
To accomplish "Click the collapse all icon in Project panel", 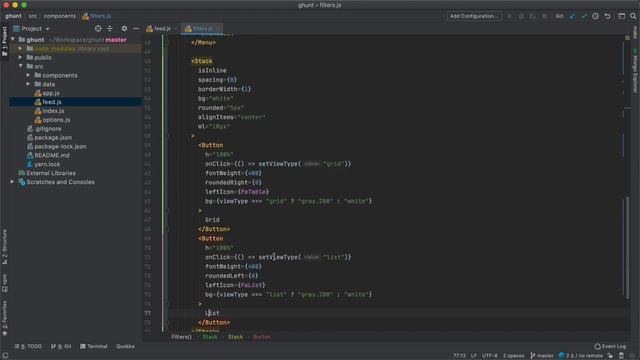I will point(110,29).
